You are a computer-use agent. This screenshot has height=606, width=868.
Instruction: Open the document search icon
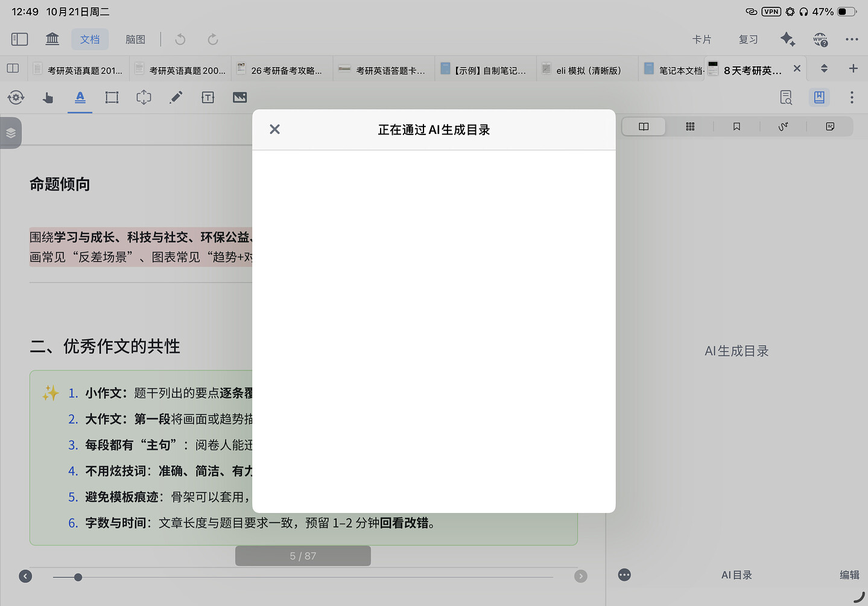(785, 98)
